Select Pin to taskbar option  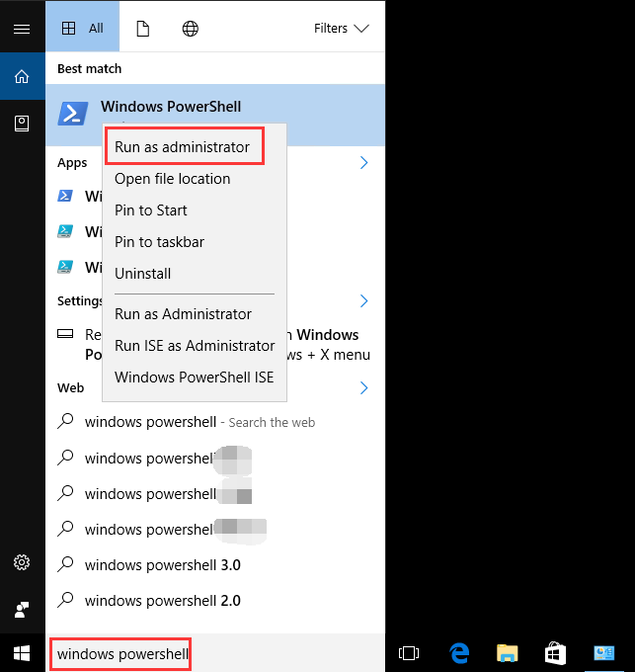[x=160, y=242]
